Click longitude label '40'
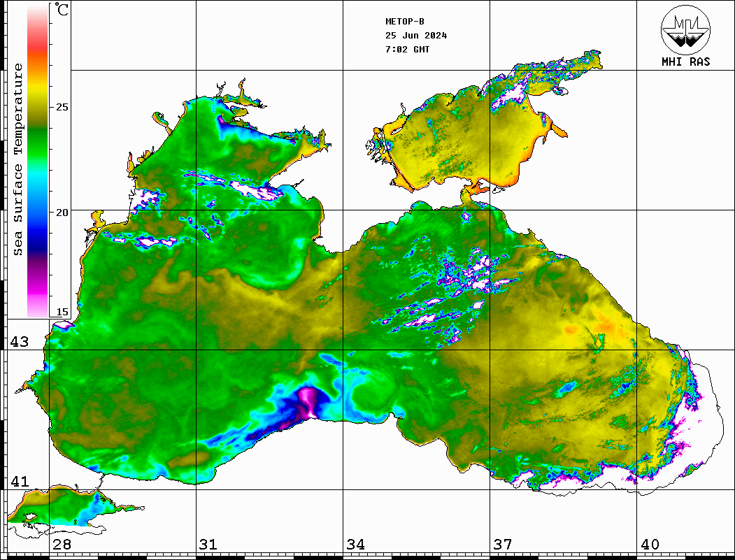 tap(649, 545)
